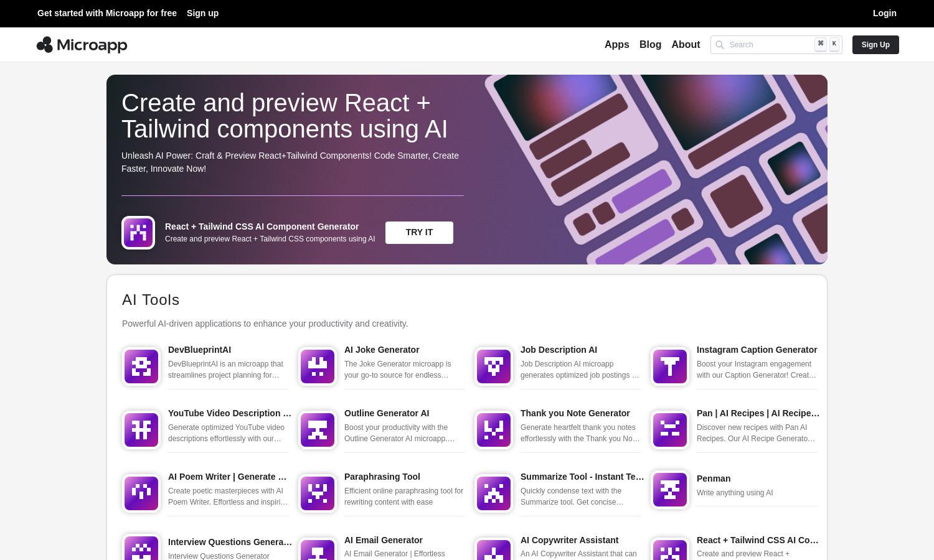Open the AI Copywriter Assistant icon
Image resolution: width=934 pixels, height=560 pixels.
[x=494, y=549]
